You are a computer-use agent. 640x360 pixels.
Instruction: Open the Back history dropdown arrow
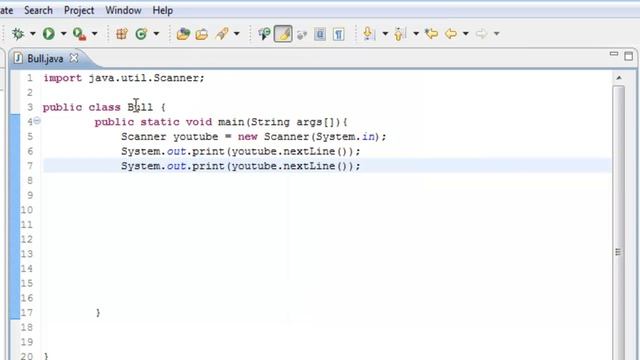pyautogui.click(x=466, y=34)
